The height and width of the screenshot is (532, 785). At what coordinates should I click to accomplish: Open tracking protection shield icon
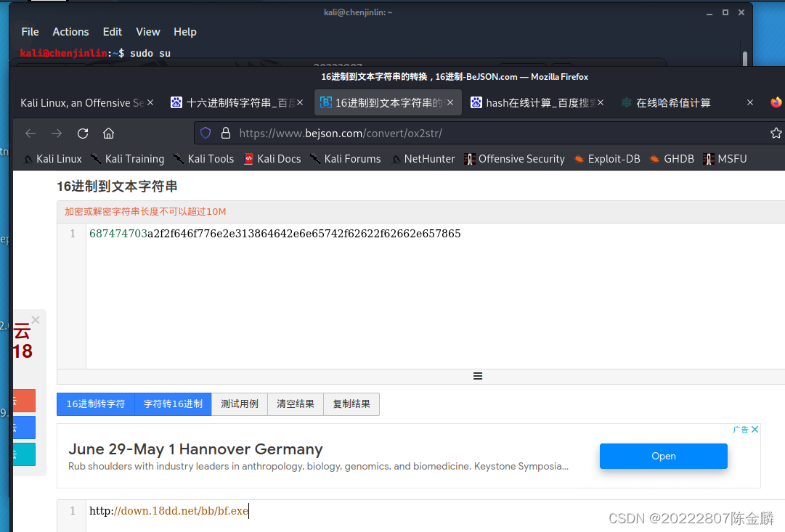(206, 133)
